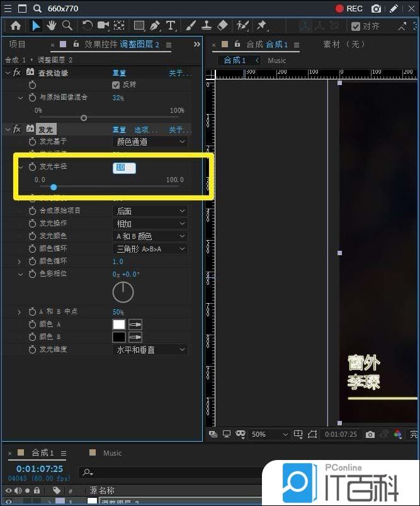Viewport: 420px width, 506px height.
Task: Select the Pan Behind anchor point tool
Action: click(x=119, y=25)
